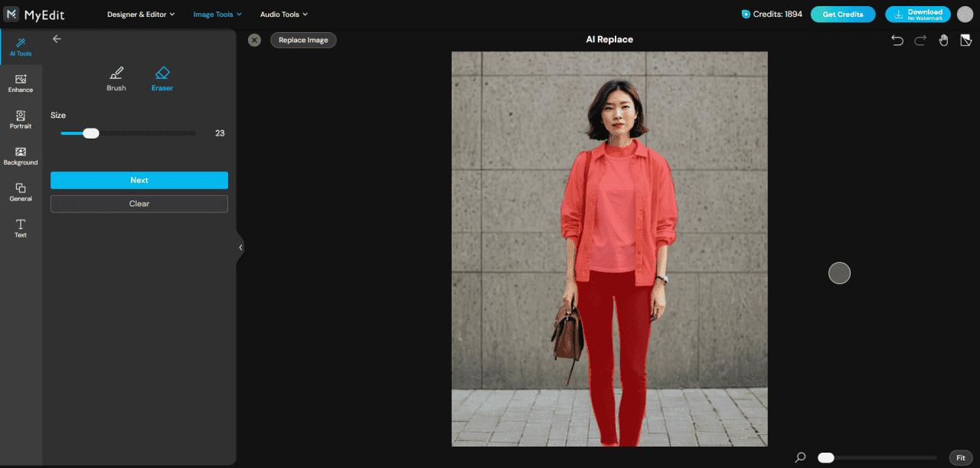Enable the before/after compare view
The image size is (980, 468).
966,40
